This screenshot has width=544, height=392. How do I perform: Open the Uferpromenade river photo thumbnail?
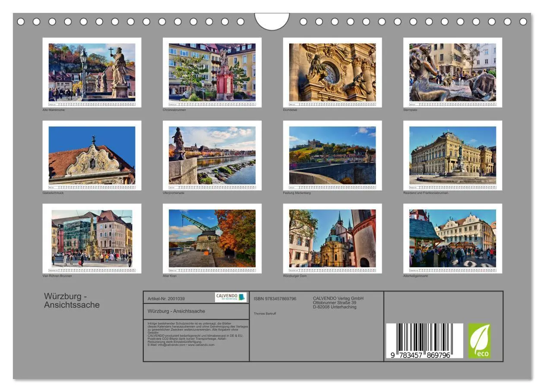212,155
